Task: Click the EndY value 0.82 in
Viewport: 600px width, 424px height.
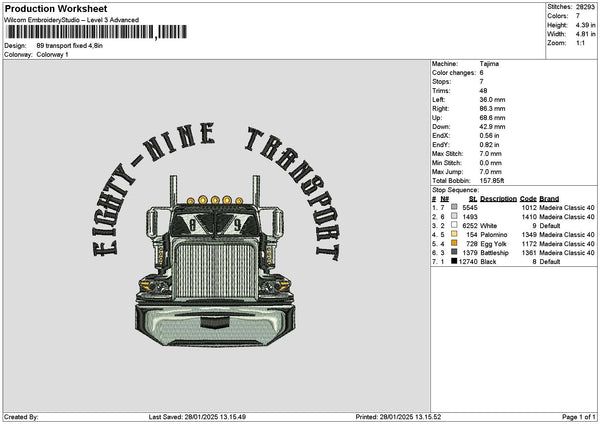Action: coord(489,145)
